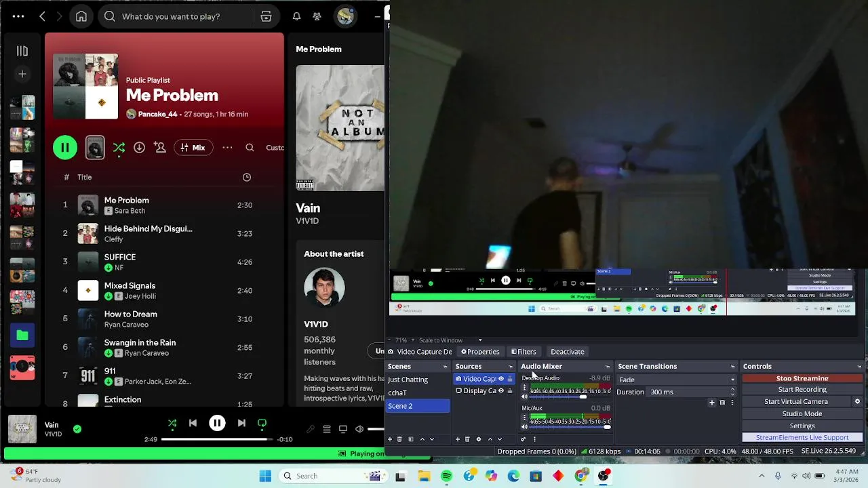This screenshot has width=868, height=488.
Task: Mute Desktop Audio in OBS mixer
Action: tap(524, 396)
